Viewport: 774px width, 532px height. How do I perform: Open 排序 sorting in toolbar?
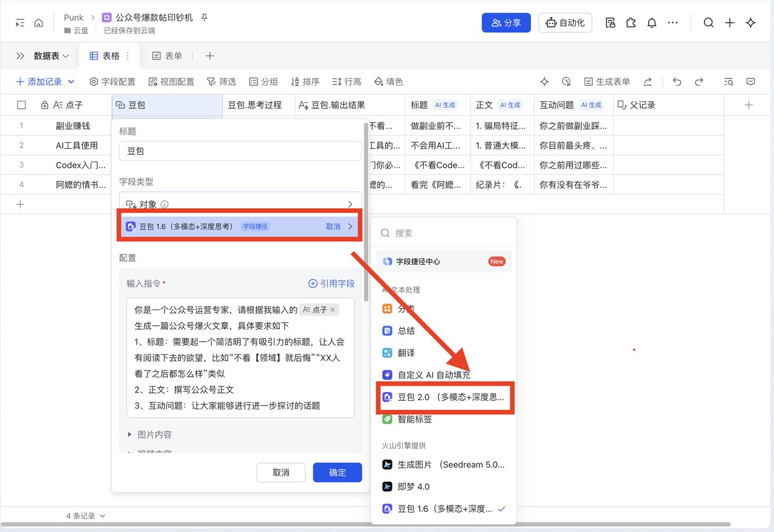coord(305,82)
